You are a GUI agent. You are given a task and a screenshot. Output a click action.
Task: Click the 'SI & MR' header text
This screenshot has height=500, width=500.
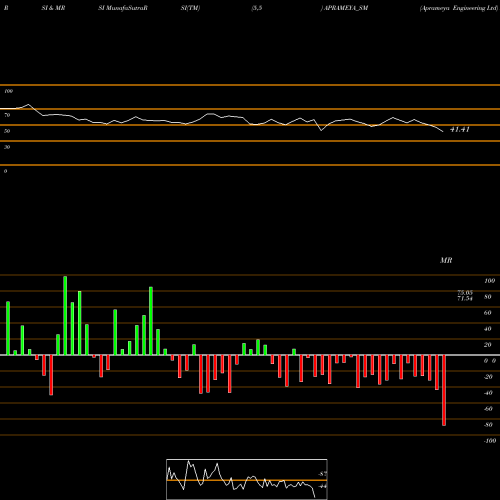click(x=53, y=8)
